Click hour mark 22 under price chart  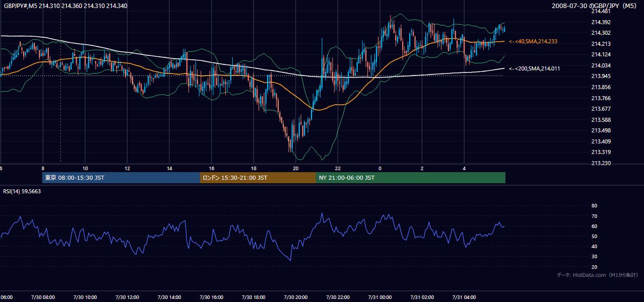click(x=338, y=168)
